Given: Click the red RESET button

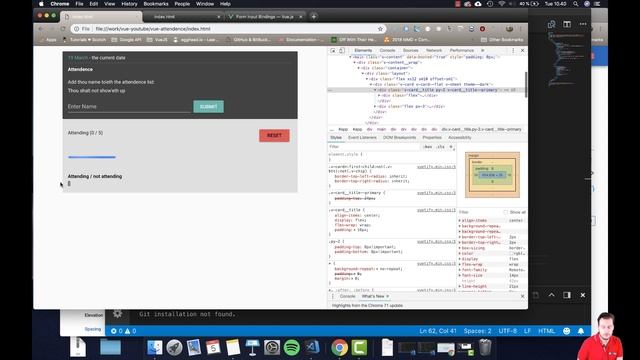Looking at the screenshot, I should tap(274, 136).
